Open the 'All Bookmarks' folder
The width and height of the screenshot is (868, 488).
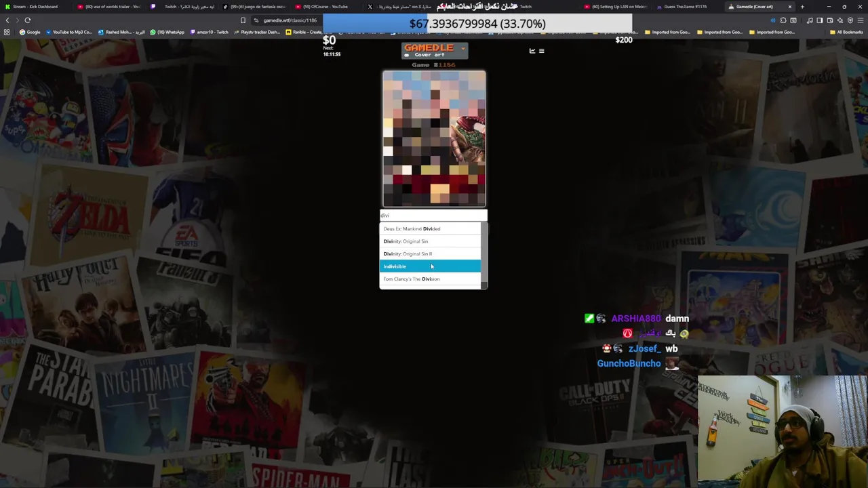pos(846,32)
